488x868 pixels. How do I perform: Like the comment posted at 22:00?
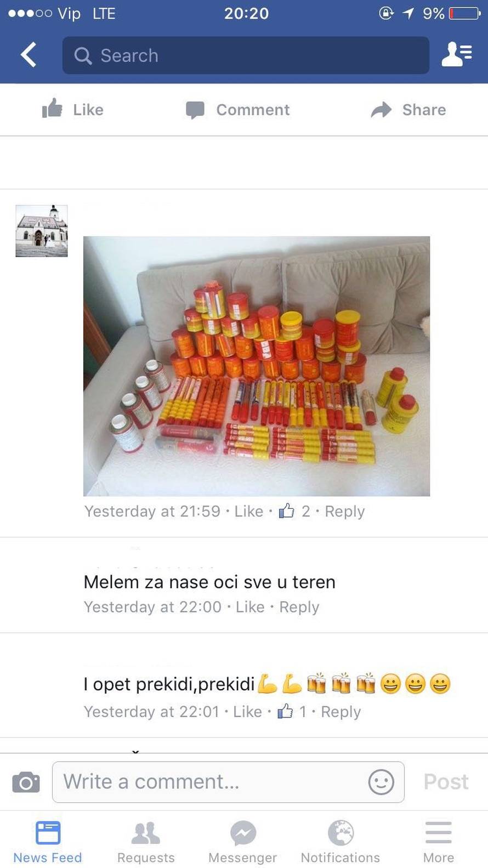coord(250,607)
